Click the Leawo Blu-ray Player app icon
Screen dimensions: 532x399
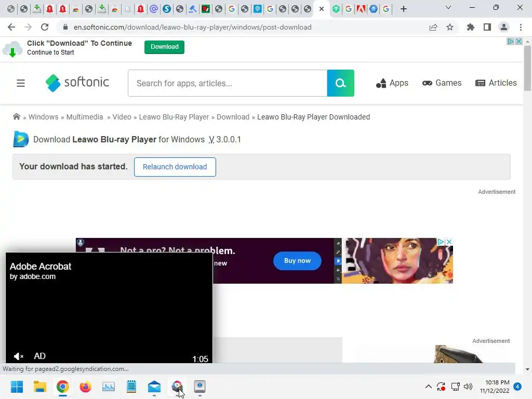coord(21,139)
